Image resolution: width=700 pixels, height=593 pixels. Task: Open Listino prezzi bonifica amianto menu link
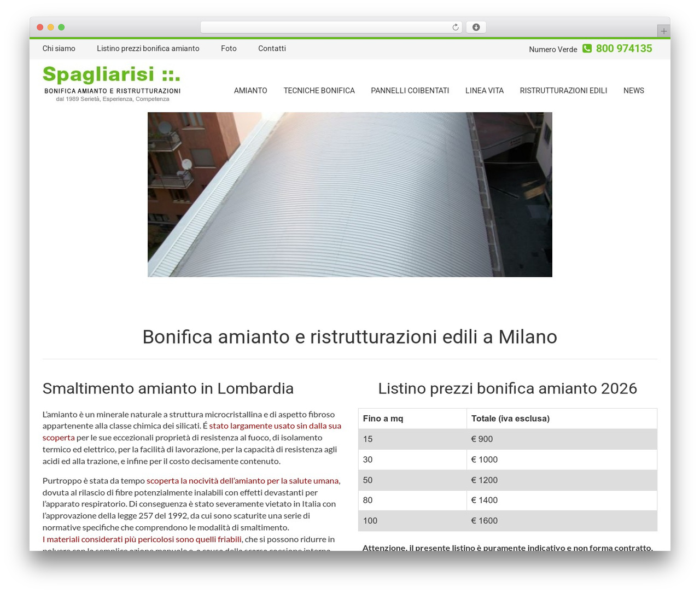[148, 49]
